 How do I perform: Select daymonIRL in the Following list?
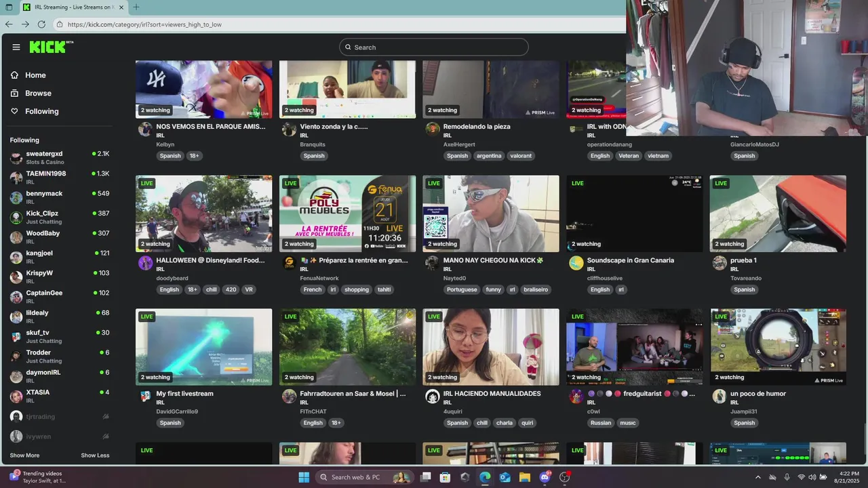pyautogui.click(x=60, y=376)
